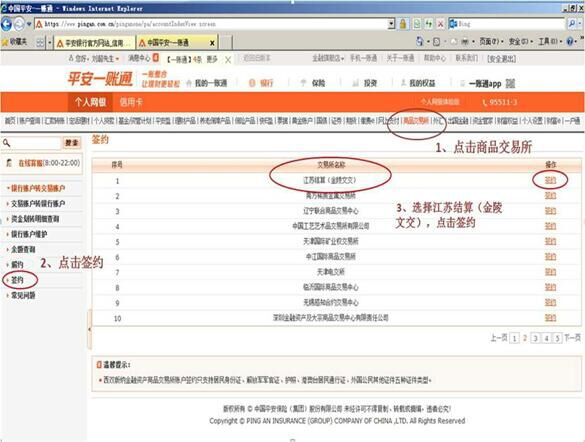Click the Bing search magnifier button

572,23
